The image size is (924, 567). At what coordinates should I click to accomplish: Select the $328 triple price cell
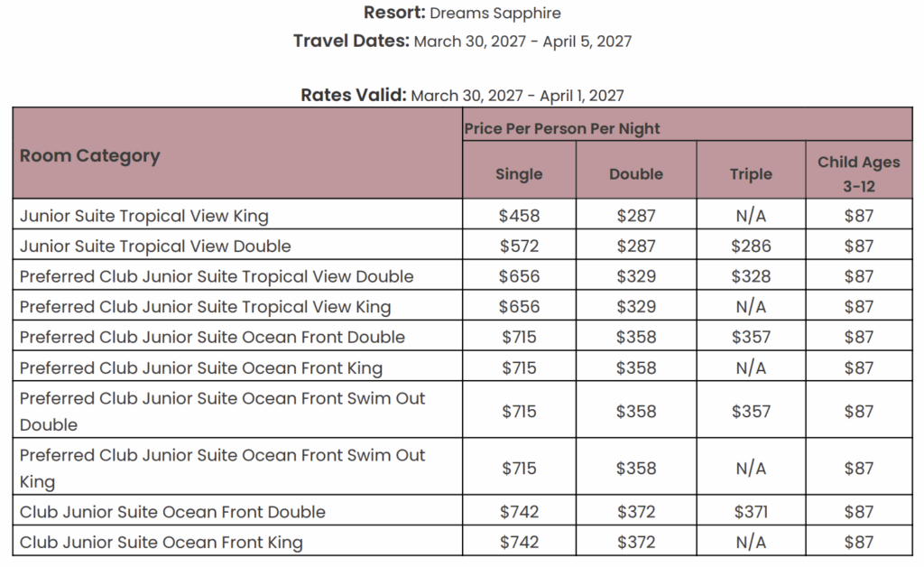pos(751,276)
